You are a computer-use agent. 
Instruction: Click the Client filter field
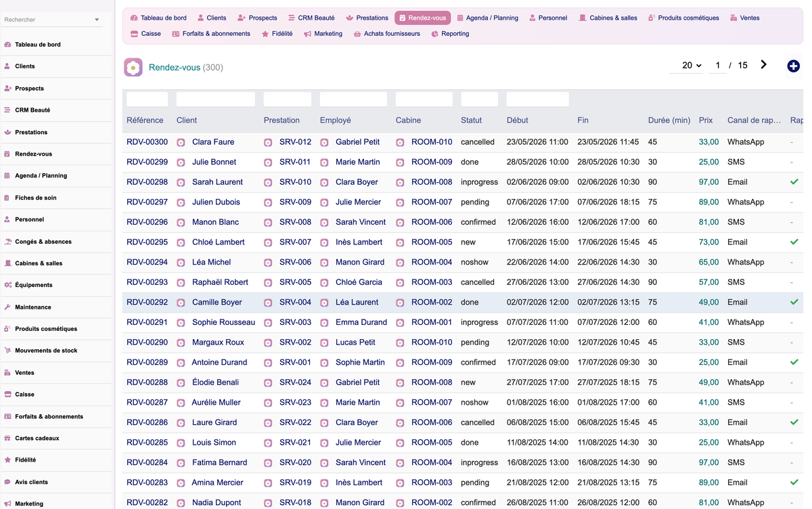(x=216, y=99)
